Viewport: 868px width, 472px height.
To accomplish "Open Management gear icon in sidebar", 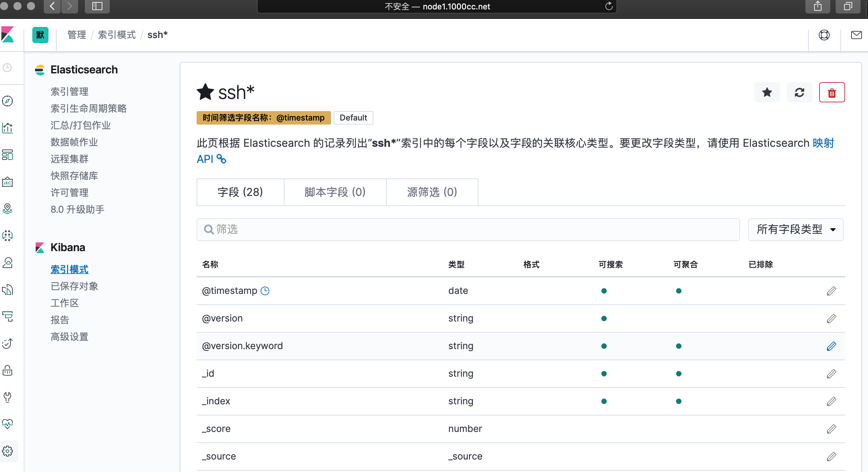I will click(x=7, y=451).
